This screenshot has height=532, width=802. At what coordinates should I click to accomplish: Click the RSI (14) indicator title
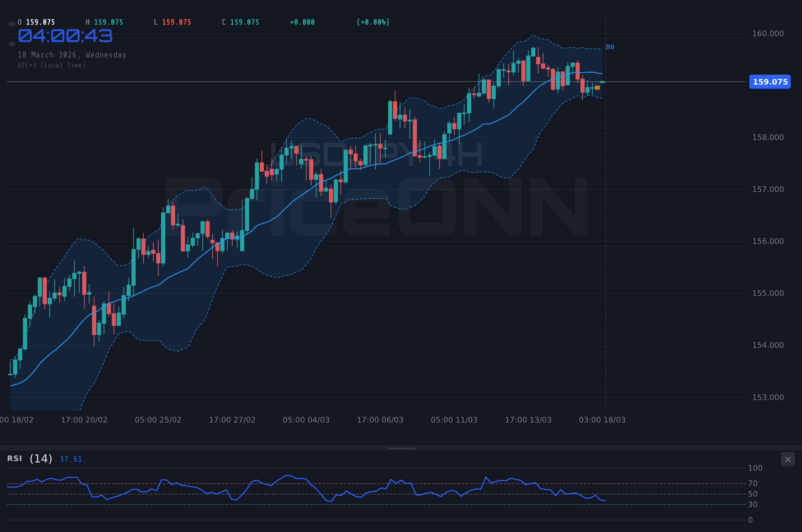(30, 459)
